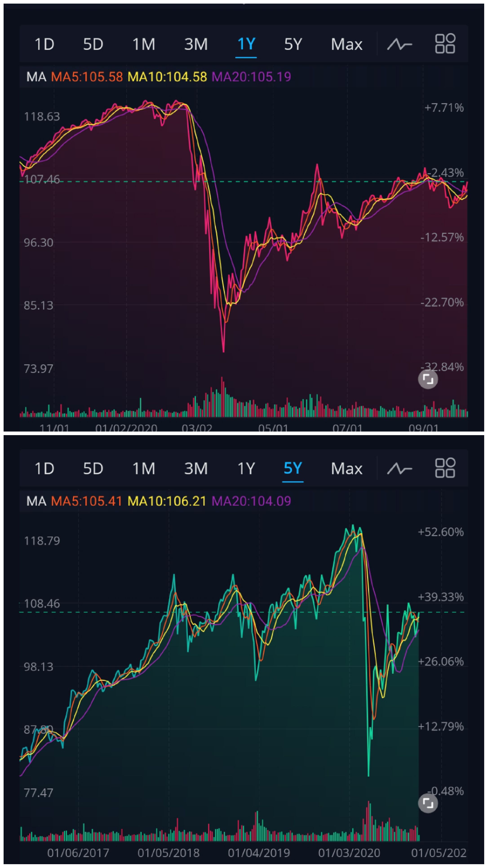Choose 3M range in bottom chart
Screen dimensions: 488x868
(196, 468)
